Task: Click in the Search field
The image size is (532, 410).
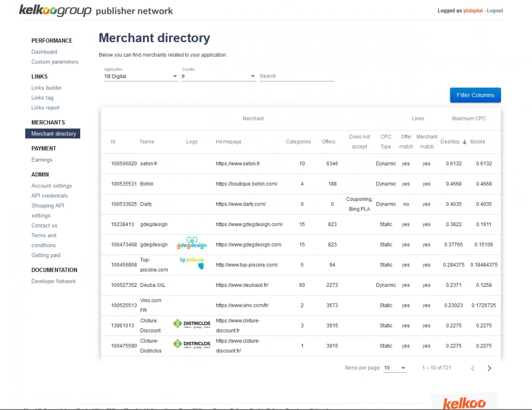Action: (297, 76)
